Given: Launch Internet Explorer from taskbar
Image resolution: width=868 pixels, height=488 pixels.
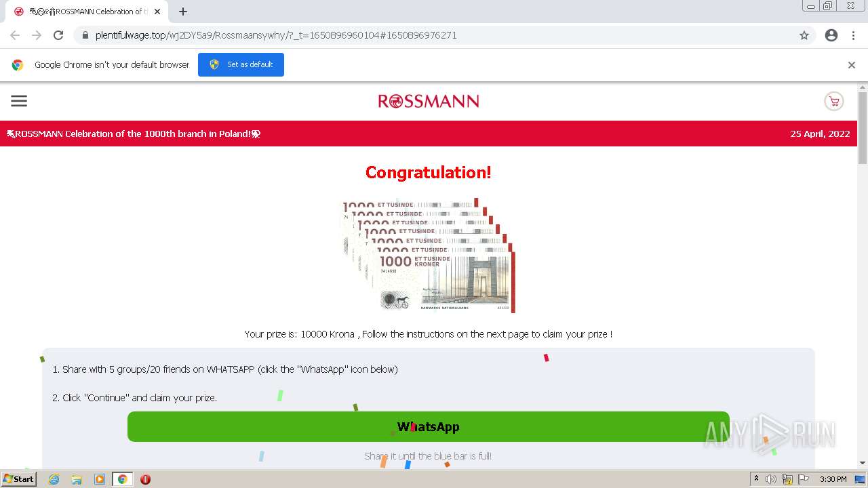Looking at the screenshot, I should click(54, 479).
